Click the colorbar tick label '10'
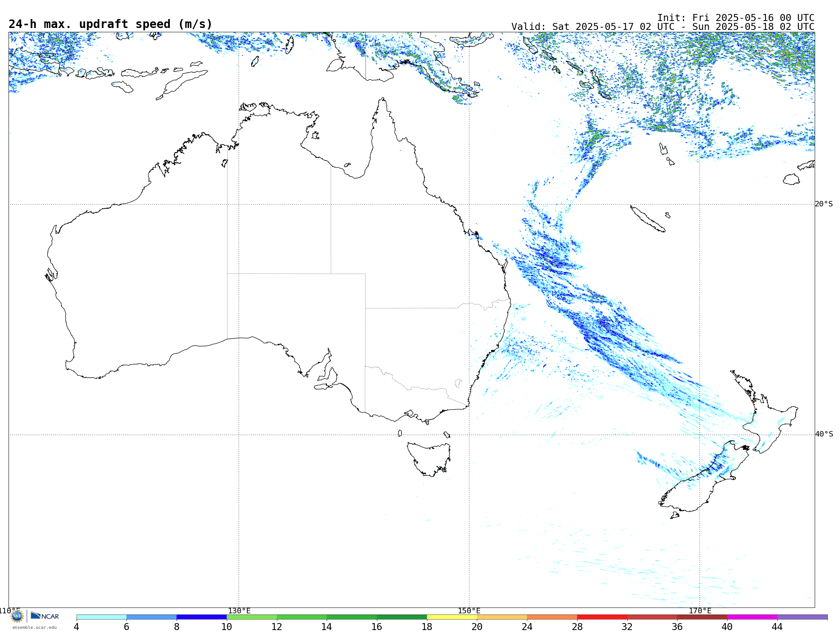The width and height of the screenshot is (840, 632). (x=227, y=627)
